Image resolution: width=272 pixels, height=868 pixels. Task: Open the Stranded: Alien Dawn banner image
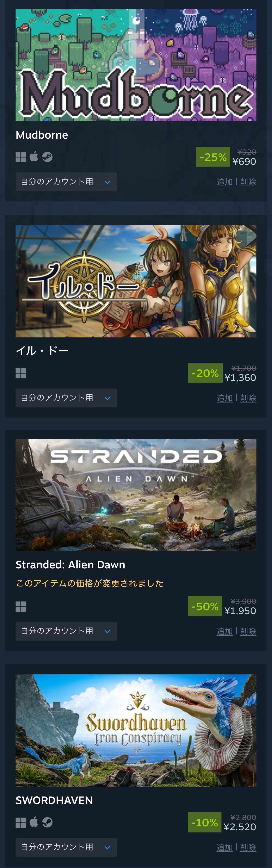coord(136,495)
